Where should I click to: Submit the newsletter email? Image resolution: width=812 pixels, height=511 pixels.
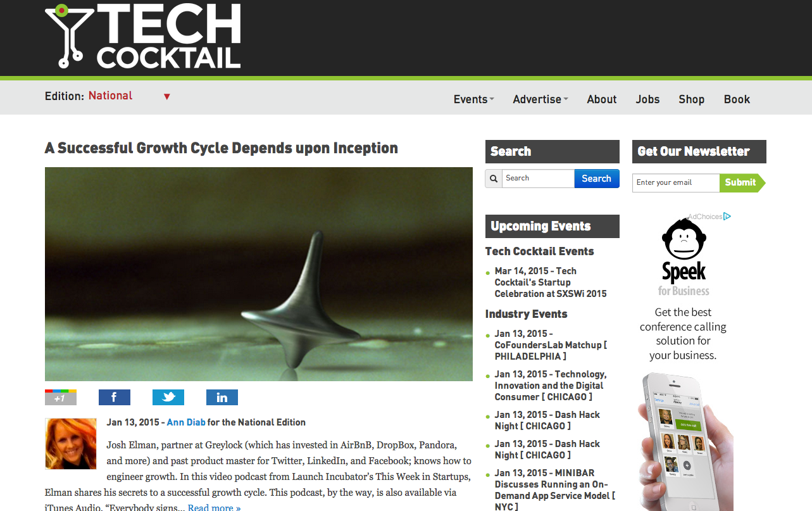click(x=742, y=183)
